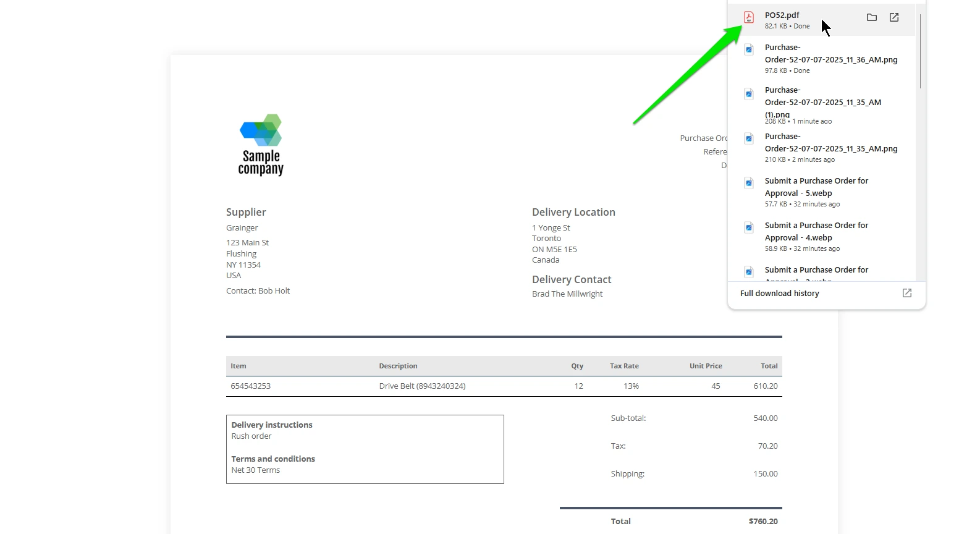Click Full download history link
Screen dimensions: 980x534
[780, 293]
